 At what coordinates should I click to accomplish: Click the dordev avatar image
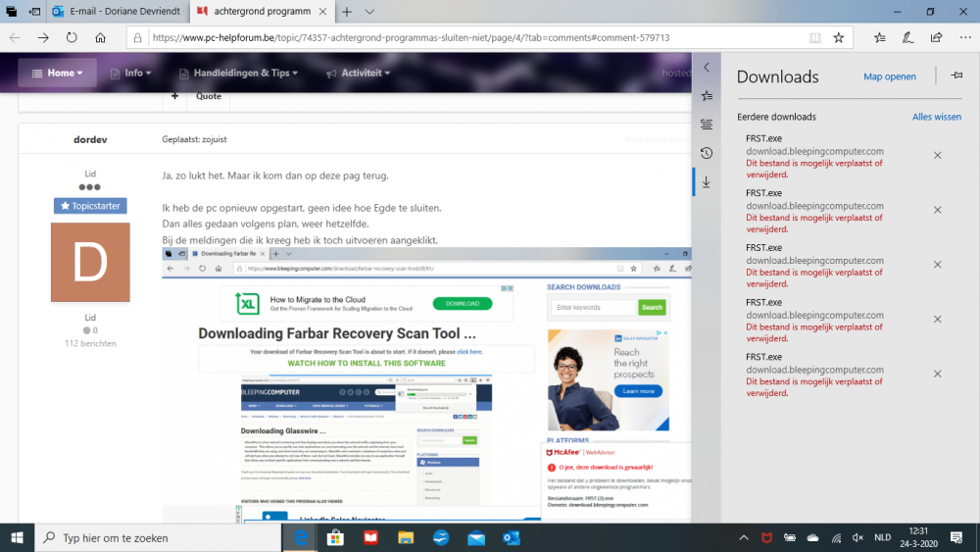coord(90,263)
